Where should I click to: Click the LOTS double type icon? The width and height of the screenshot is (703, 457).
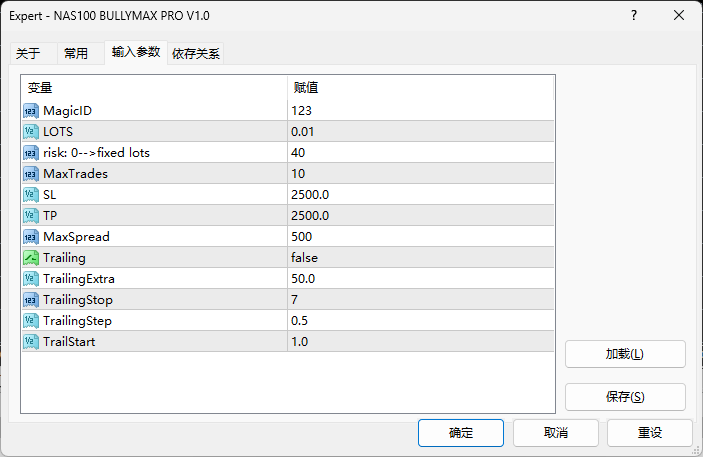tap(31, 131)
